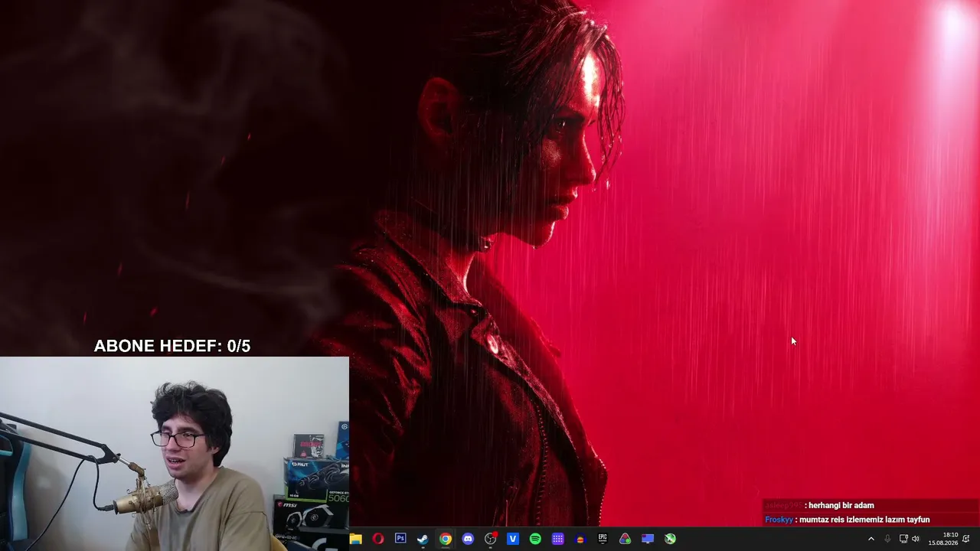Click the username 'Froskyy' in chat
This screenshot has width=980, height=551.
tap(779, 520)
